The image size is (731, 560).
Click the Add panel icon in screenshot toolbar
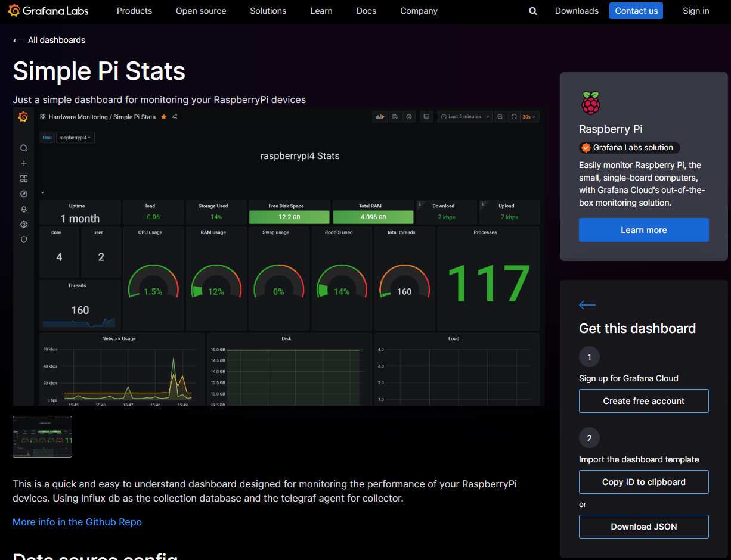pos(379,117)
